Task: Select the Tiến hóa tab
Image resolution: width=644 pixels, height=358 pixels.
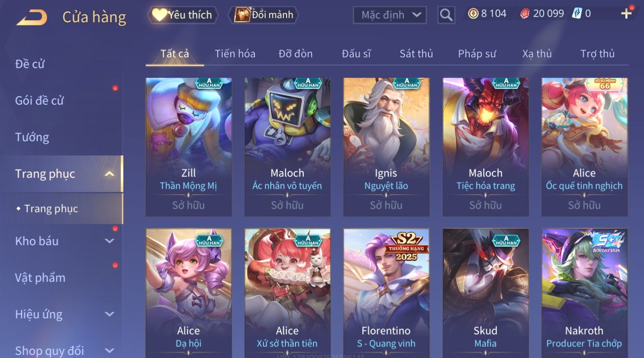Action: [x=235, y=54]
